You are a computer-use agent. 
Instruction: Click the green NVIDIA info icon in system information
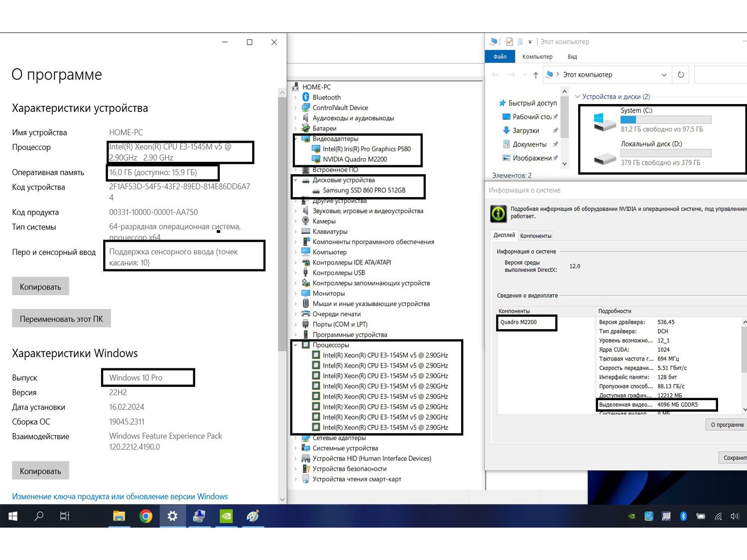498,214
